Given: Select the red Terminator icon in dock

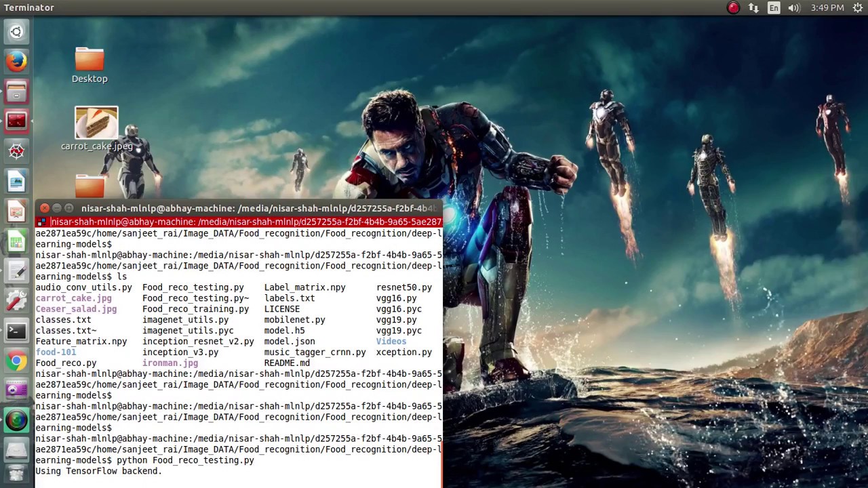Looking at the screenshot, I should (16, 121).
